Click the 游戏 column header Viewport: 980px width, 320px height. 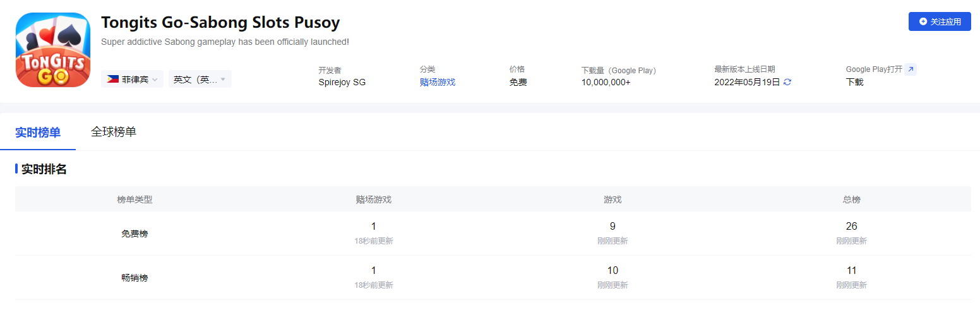612,199
